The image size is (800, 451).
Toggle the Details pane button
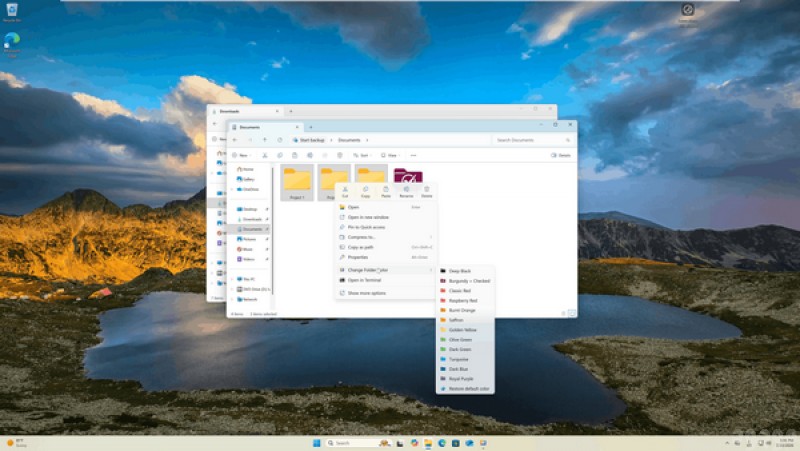560,155
